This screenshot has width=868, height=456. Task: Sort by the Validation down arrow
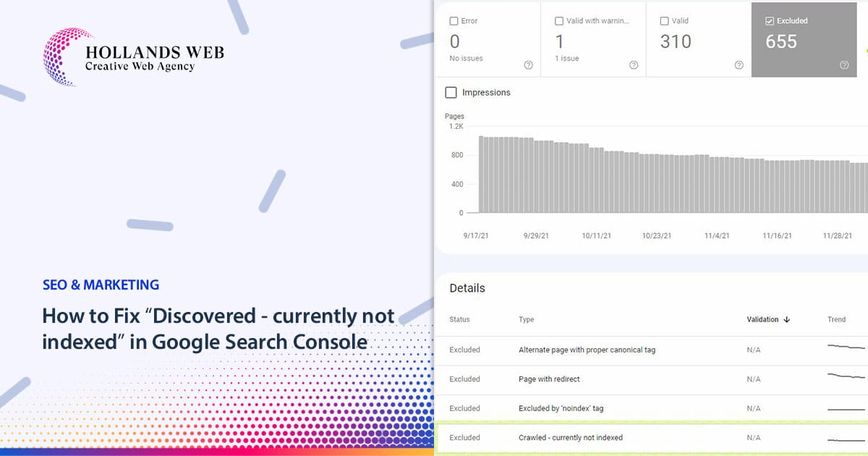pyautogui.click(x=787, y=319)
